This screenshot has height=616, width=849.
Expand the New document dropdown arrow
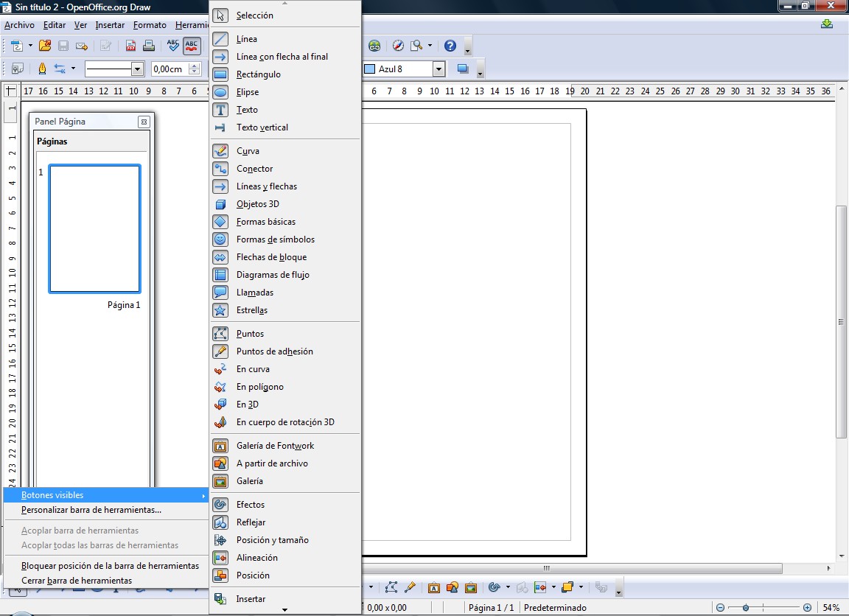pos(30,46)
